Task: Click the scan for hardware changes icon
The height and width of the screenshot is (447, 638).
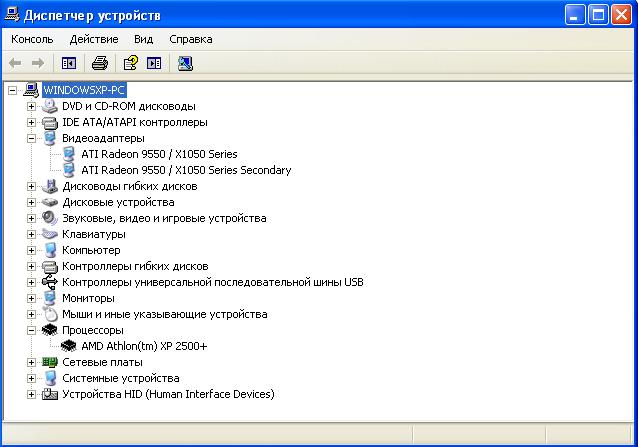Action: [185, 63]
